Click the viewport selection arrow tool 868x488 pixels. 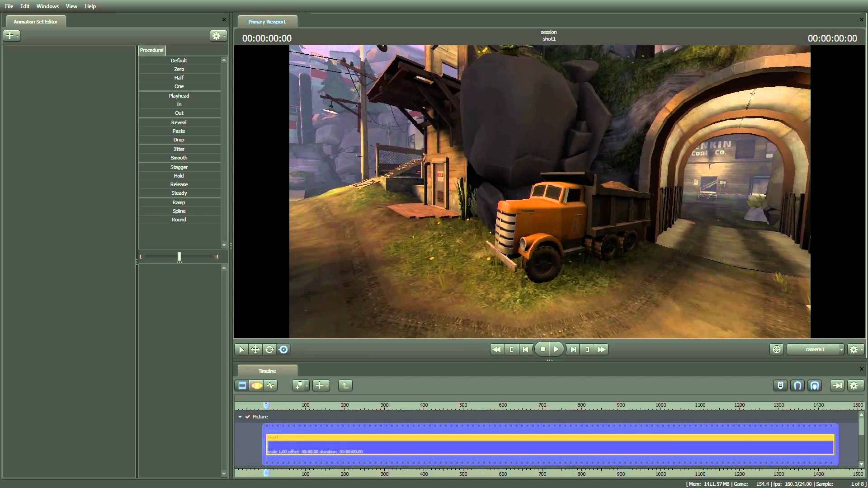(x=241, y=349)
